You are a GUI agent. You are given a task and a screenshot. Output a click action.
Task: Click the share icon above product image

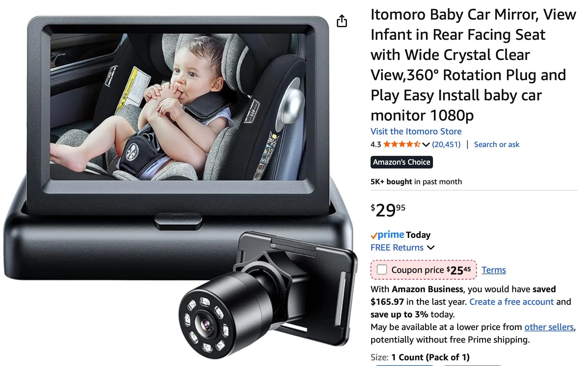[342, 21]
